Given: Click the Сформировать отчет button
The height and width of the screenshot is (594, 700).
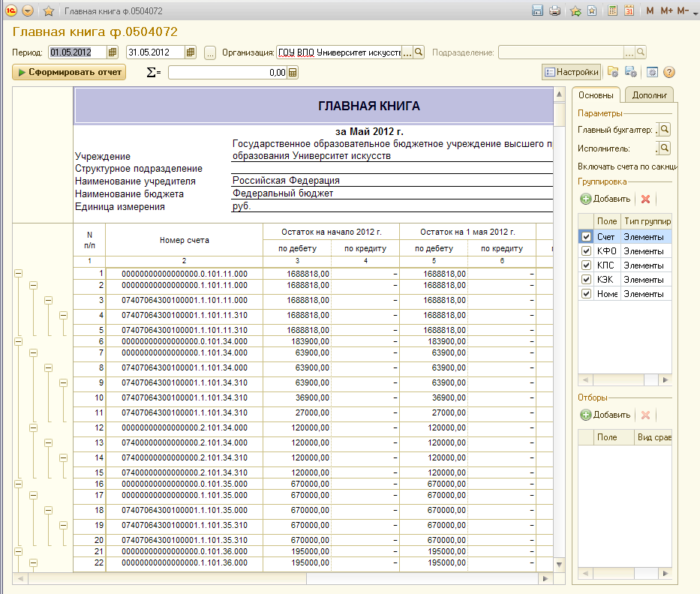Looking at the screenshot, I should [x=69, y=72].
